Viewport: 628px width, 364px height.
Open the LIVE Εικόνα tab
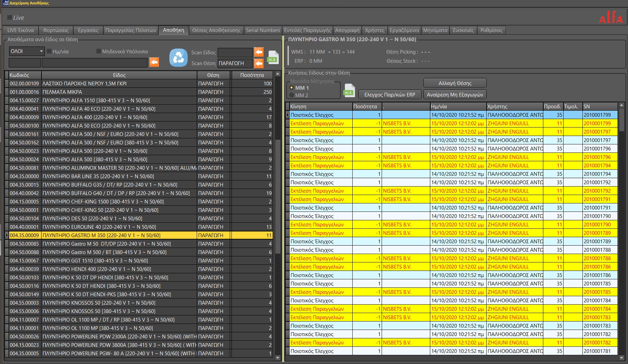click(x=20, y=30)
